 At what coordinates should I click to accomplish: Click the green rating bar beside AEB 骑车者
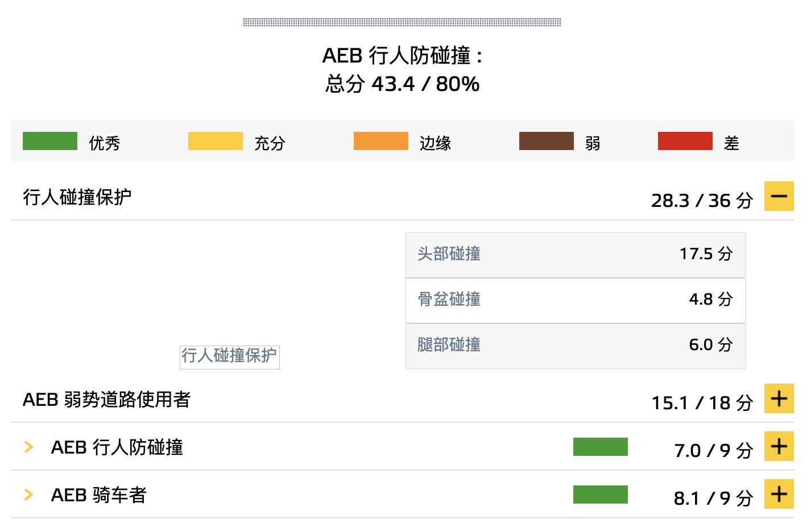(601, 494)
